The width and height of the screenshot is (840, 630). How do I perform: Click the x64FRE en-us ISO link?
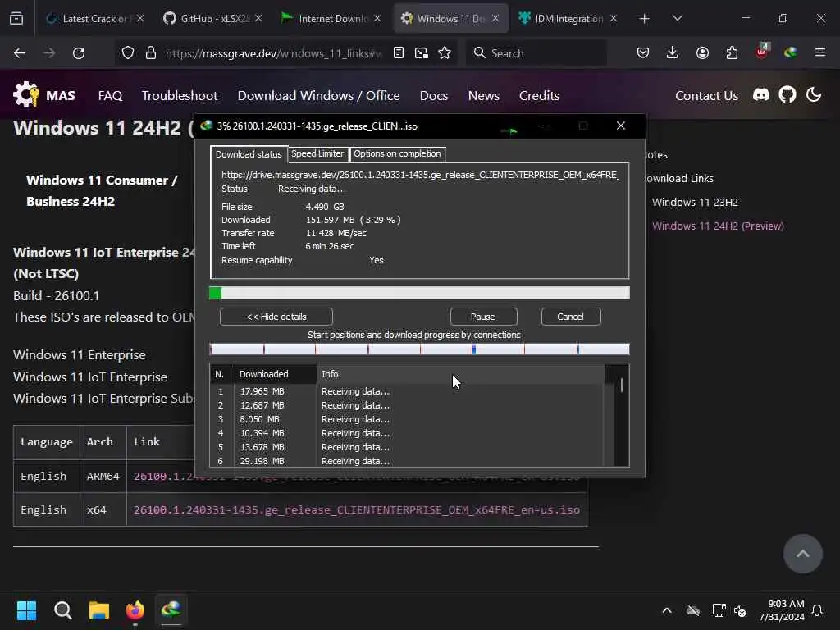(x=357, y=510)
